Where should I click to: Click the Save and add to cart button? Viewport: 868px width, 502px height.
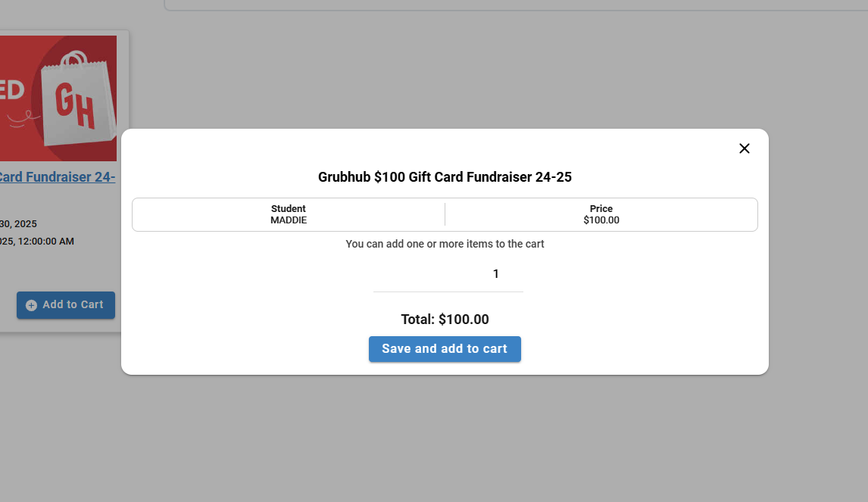(445, 349)
